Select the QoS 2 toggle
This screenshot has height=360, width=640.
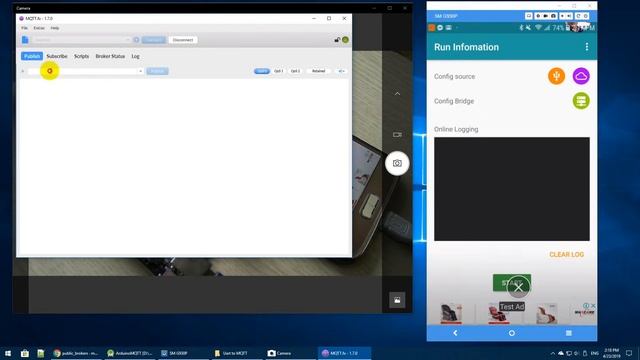pyautogui.click(x=295, y=71)
